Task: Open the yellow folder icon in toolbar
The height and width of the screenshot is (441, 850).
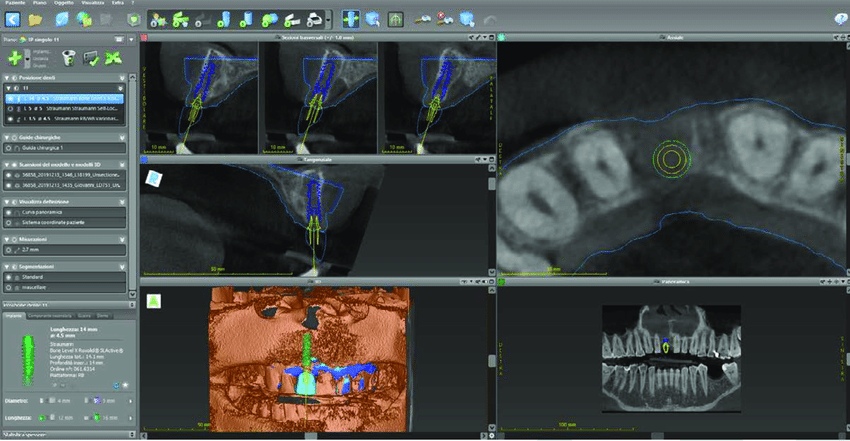Action: [x=36, y=18]
